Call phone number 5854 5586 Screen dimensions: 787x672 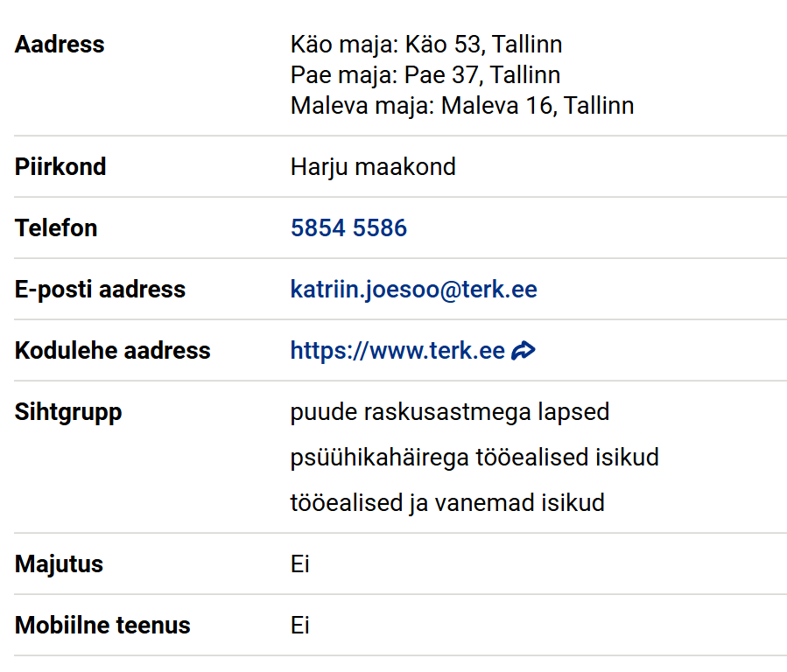[x=348, y=228]
